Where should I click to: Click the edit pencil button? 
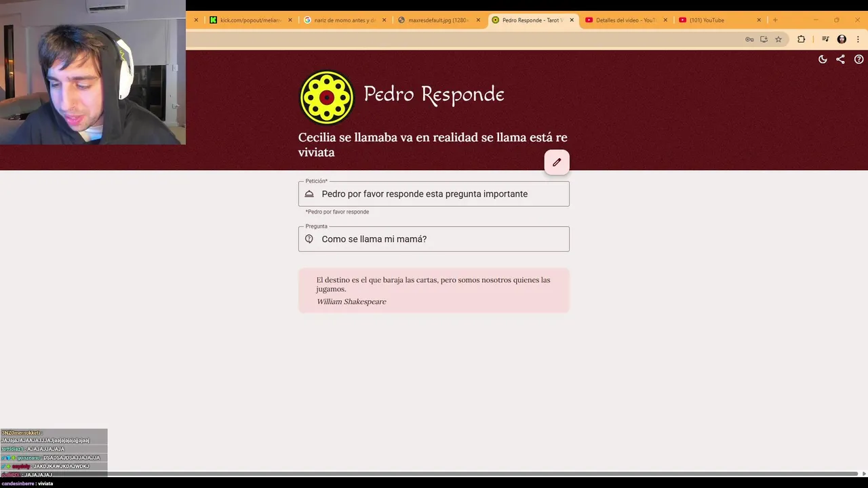pos(557,163)
